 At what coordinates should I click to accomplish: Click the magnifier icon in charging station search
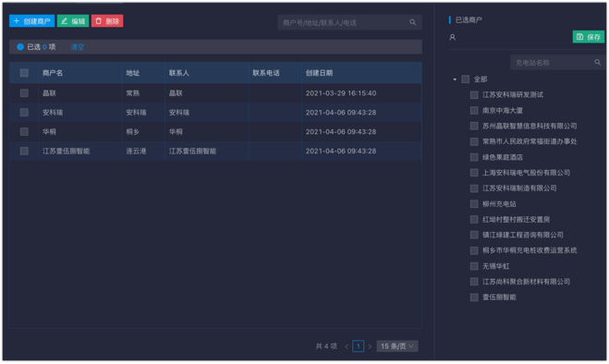(597, 62)
